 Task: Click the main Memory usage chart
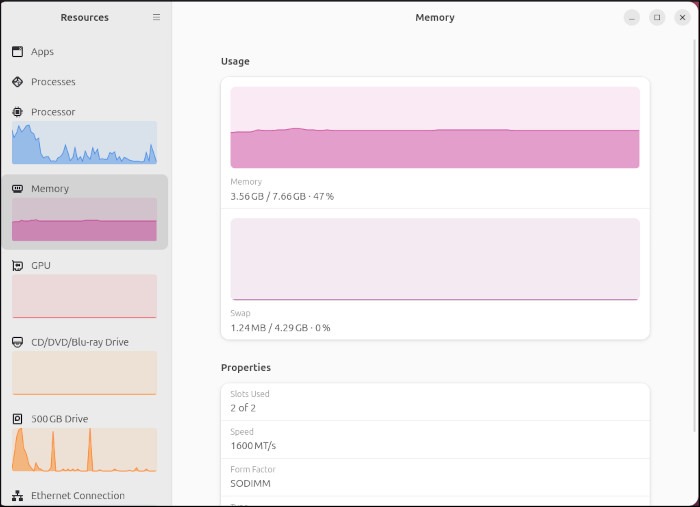pos(435,127)
